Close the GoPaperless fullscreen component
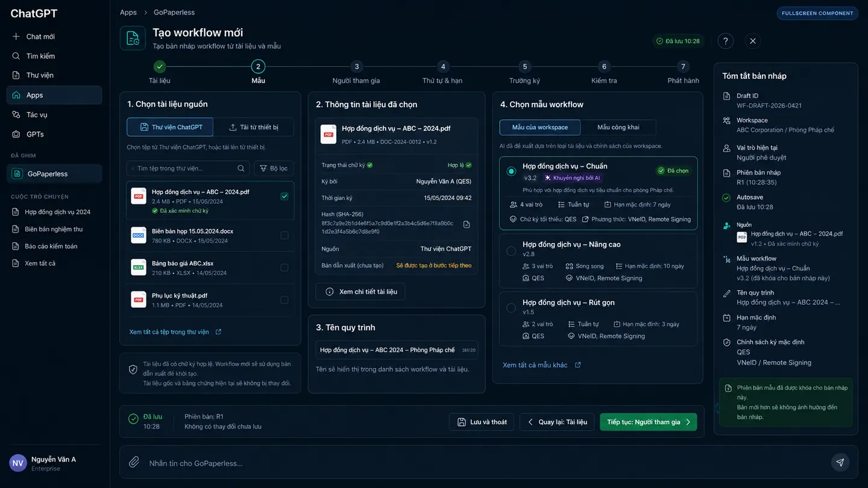This screenshot has width=868, height=488. (753, 41)
